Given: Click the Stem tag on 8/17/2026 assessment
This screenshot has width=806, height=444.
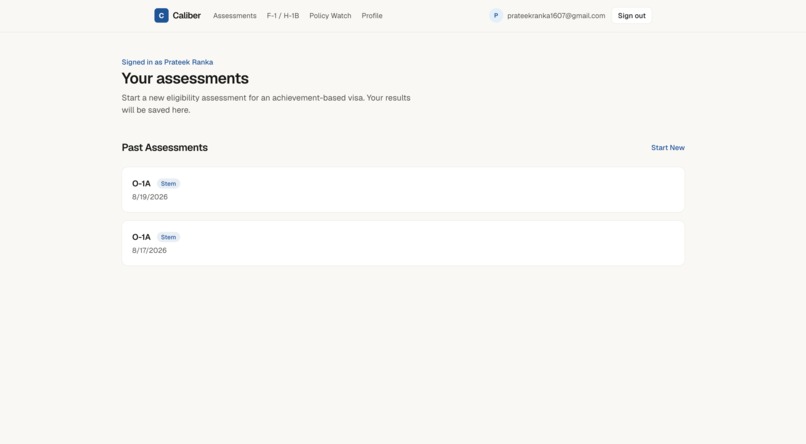Looking at the screenshot, I should (x=168, y=237).
